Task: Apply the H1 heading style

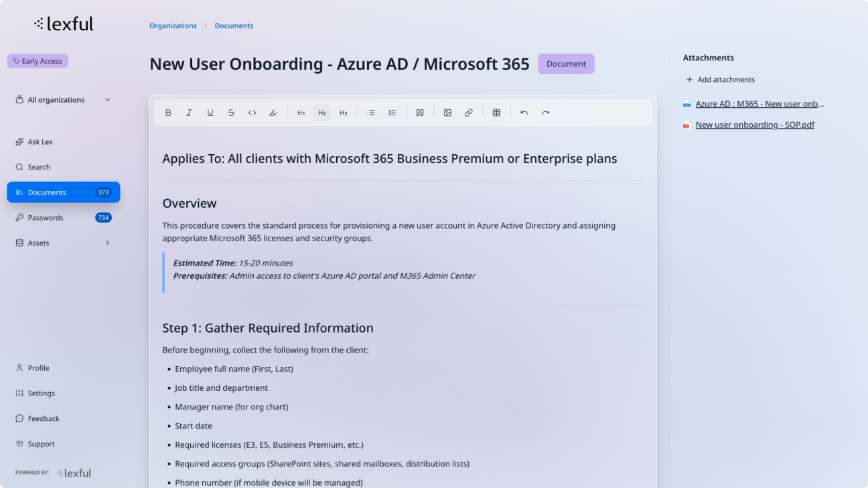Action: tap(301, 113)
